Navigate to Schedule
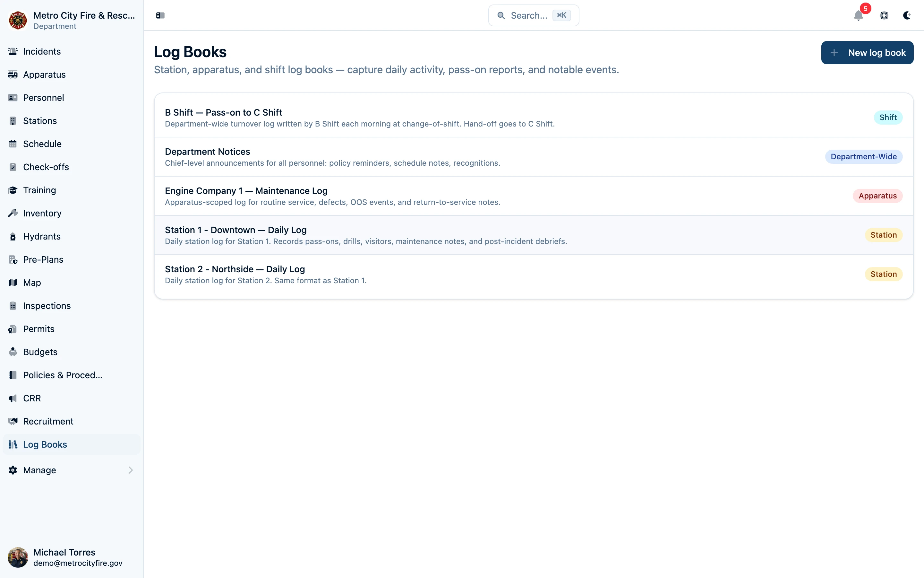The width and height of the screenshot is (924, 578). tap(72, 144)
